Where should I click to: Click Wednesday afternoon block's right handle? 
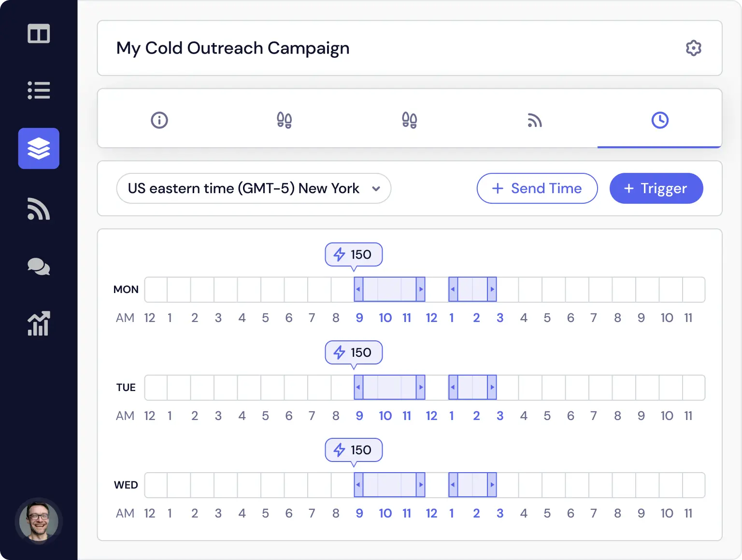[x=492, y=485]
